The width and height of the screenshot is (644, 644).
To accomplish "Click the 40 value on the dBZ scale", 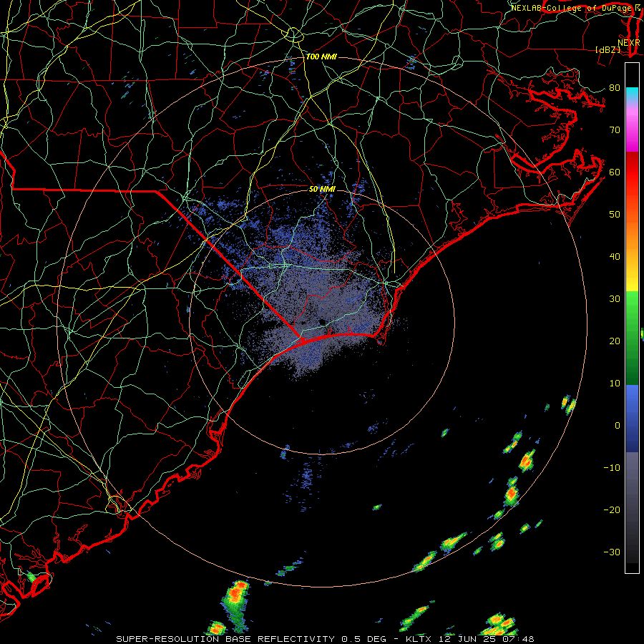I will [615, 257].
